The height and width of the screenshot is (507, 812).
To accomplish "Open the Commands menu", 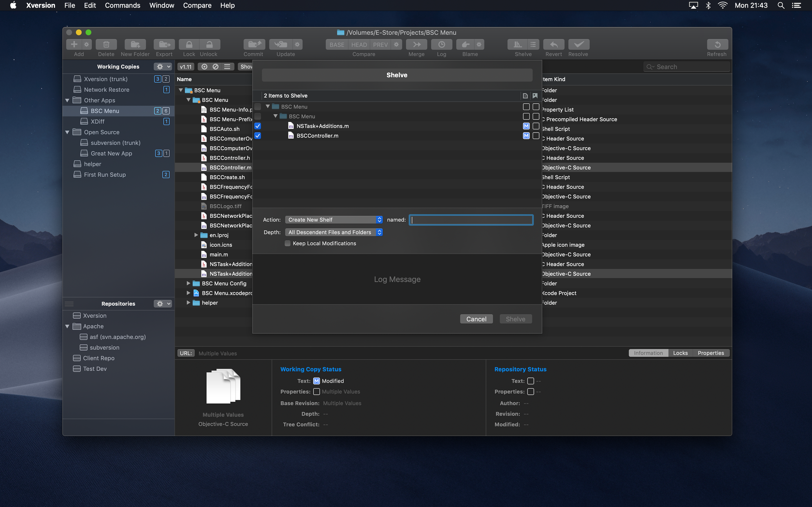I will click(x=122, y=5).
